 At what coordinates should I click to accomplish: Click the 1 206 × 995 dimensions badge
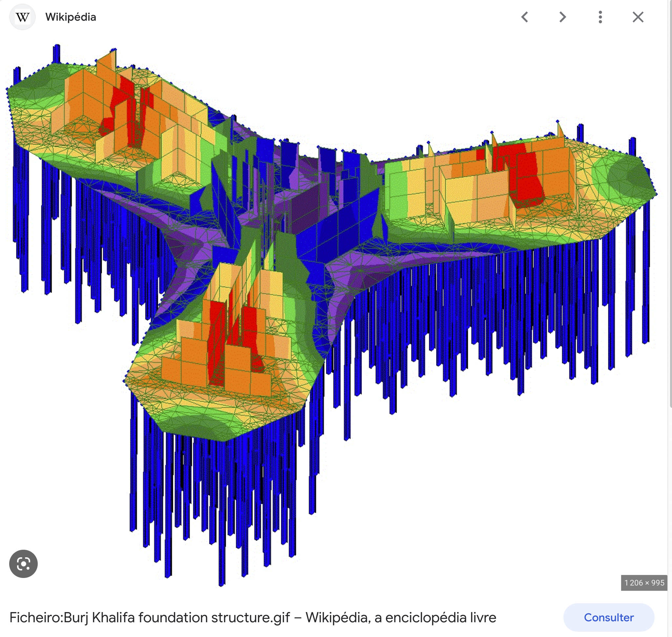pos(644,583)
